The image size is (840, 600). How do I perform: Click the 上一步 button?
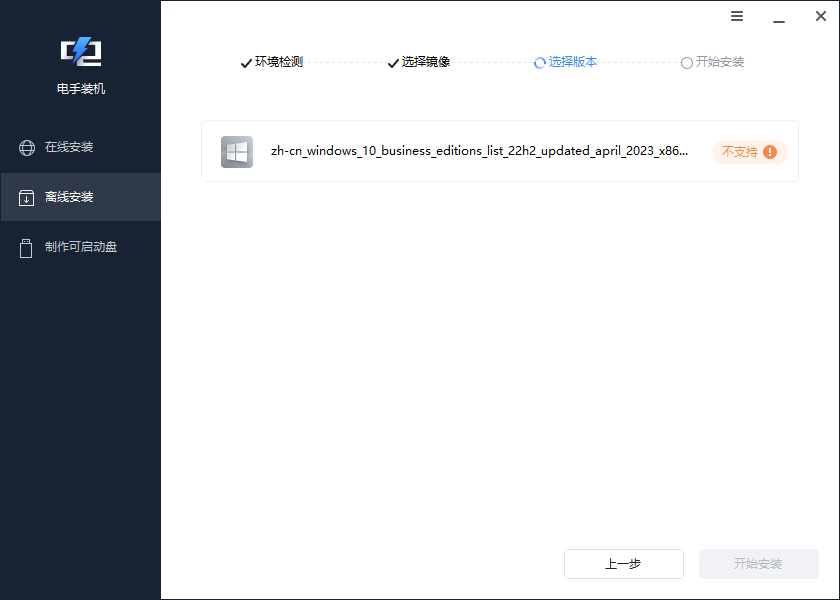(623, 563)
